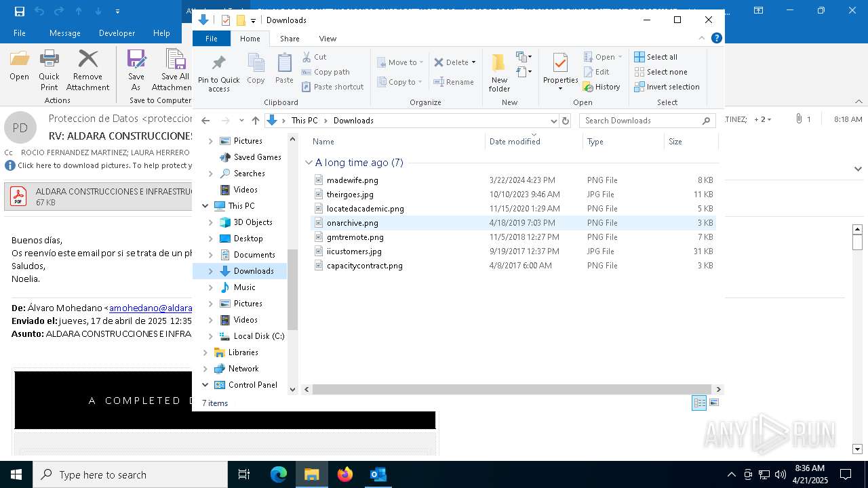Open address bar history dropdown
868x488 pixels.
(x=553, y=121)
